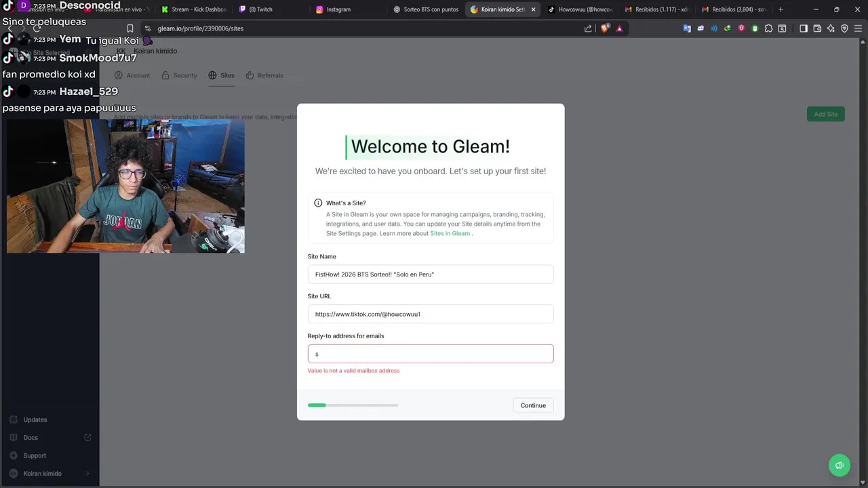
Task: Open the extensions puzzle piece menu
Action: [x=768, y=28]
